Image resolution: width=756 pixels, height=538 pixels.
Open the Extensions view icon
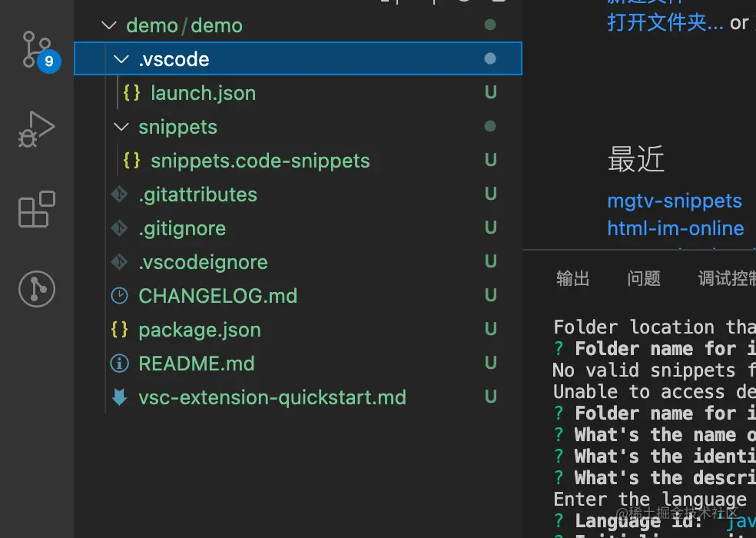pos(37,209)
